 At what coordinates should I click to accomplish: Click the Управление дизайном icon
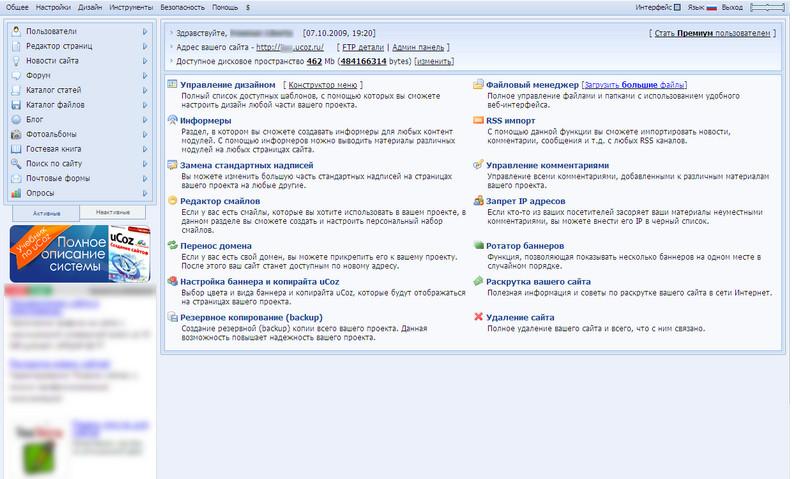coord(172,84)
